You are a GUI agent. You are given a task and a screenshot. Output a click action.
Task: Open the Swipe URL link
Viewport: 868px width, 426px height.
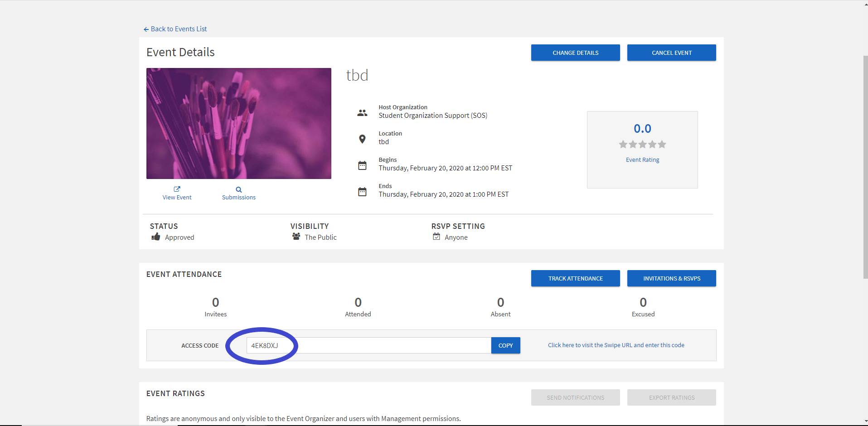616,345
